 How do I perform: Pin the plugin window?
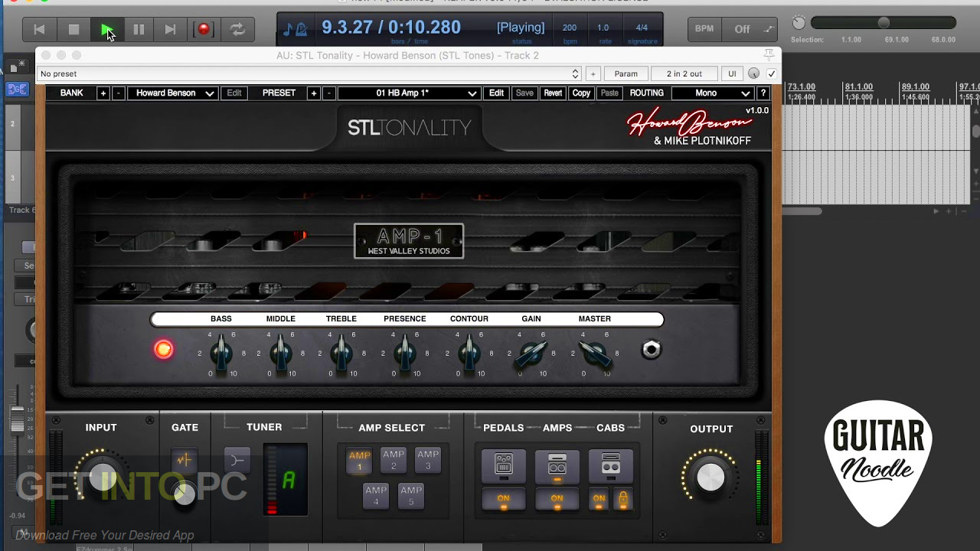point(769,54)
